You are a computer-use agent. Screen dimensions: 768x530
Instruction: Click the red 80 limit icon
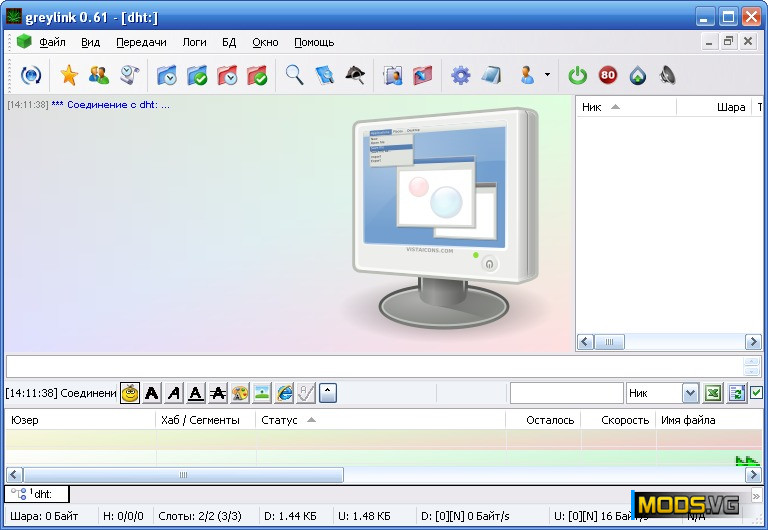(608, 75)
